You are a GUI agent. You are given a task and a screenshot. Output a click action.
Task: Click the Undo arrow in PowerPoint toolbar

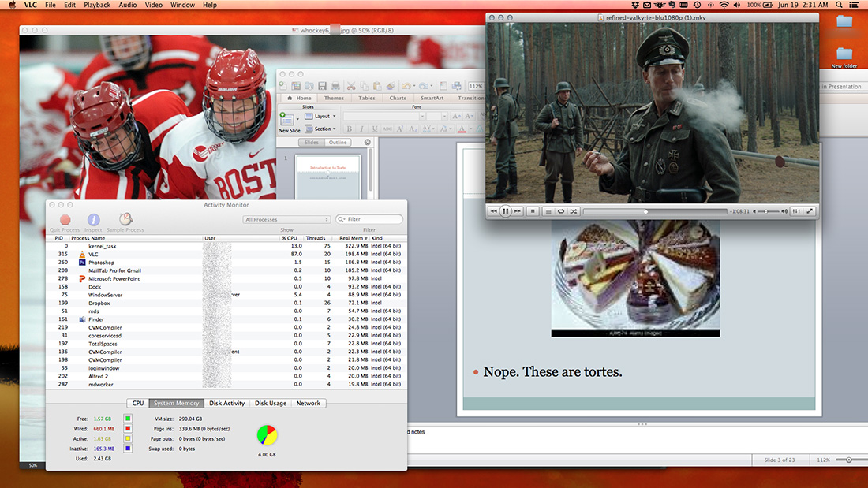tap(406, 86)
